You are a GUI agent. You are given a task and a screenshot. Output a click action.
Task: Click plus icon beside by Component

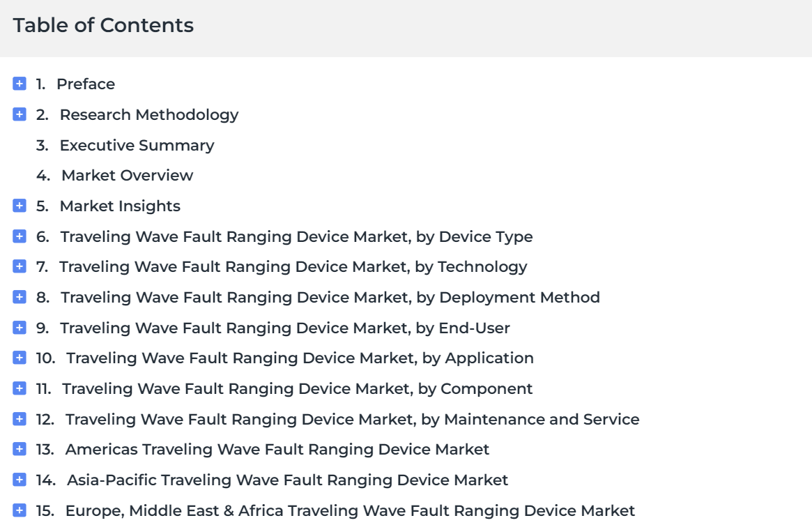point(19,388)
